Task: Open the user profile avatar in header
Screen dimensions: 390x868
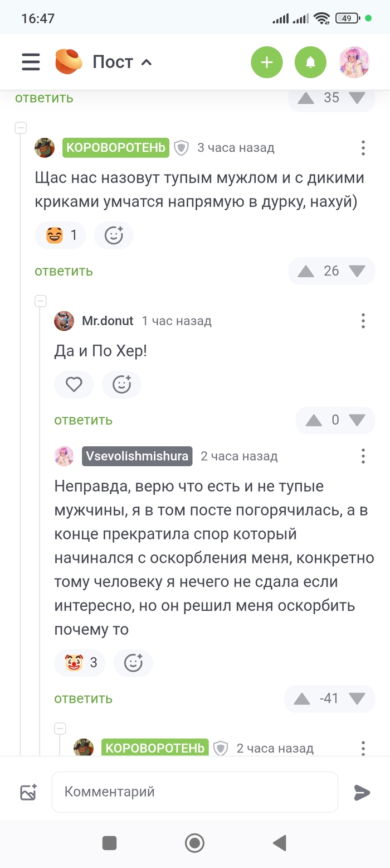Action: tap(354, 62)
